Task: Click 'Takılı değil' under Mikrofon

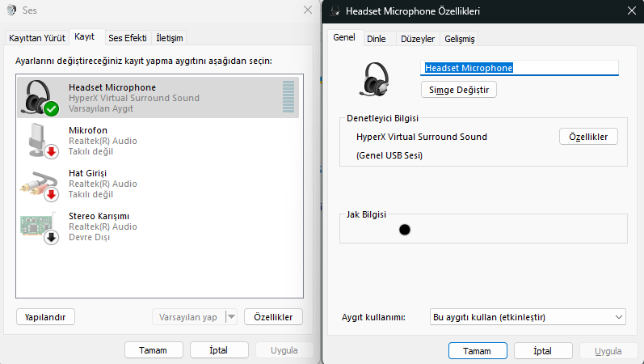Action: click(90, 151)
